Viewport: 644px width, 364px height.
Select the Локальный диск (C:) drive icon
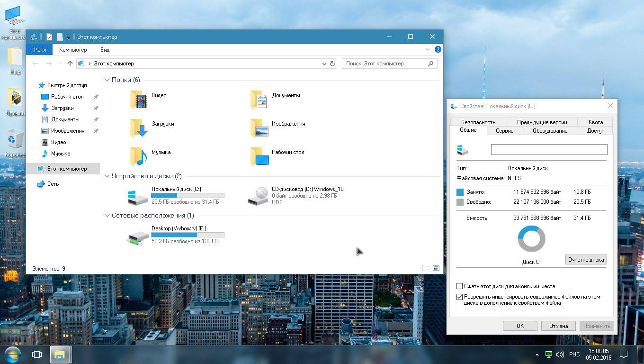point(138,197)
